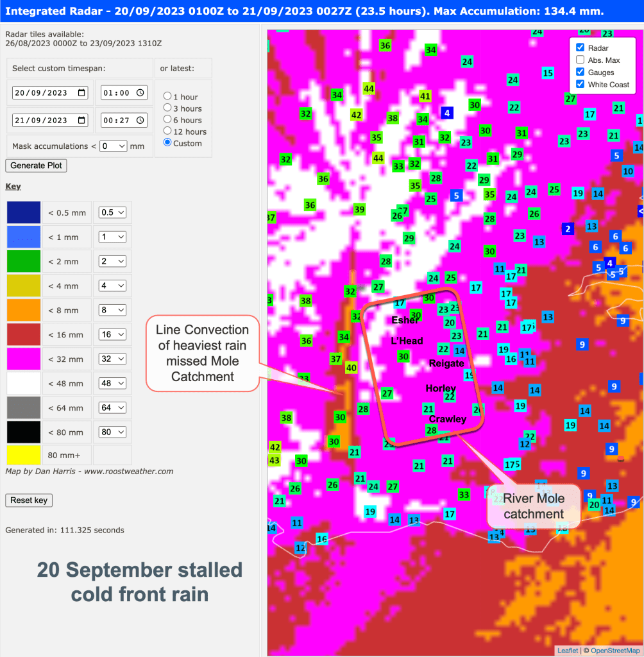644x657 pixels.
Task: Click the magenta < 32 mm color swatch
Action: (24, 359)
